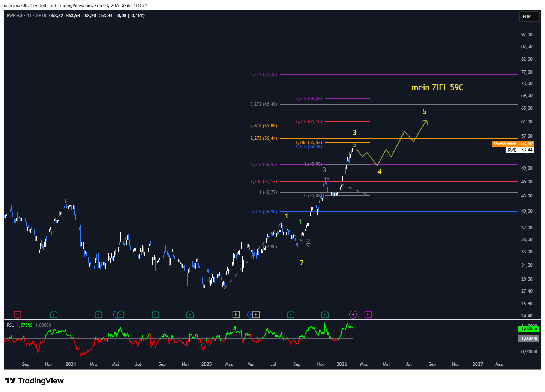Click the green RSL value tag 1,07856

point(529,329)
